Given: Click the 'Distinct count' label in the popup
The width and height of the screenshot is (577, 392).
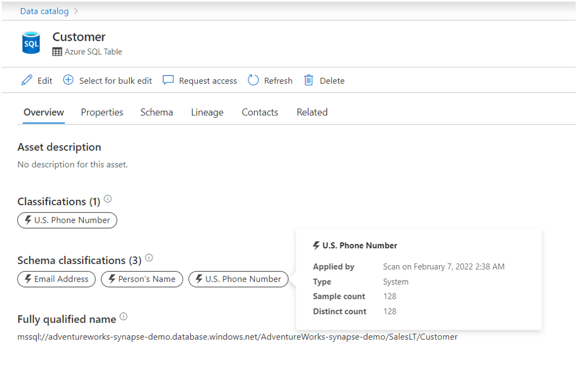Looking at the screenshot, I should (339, 311).
